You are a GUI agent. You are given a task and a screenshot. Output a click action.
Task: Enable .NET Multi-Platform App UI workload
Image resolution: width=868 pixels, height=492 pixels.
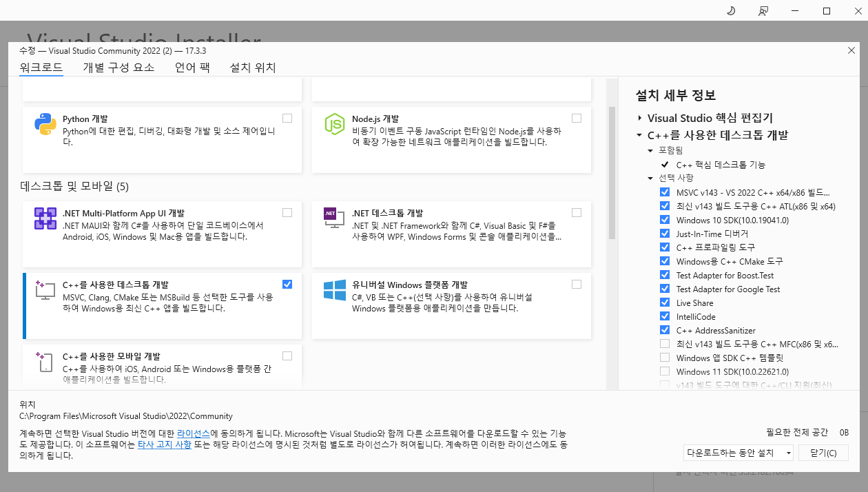point(287,212)
